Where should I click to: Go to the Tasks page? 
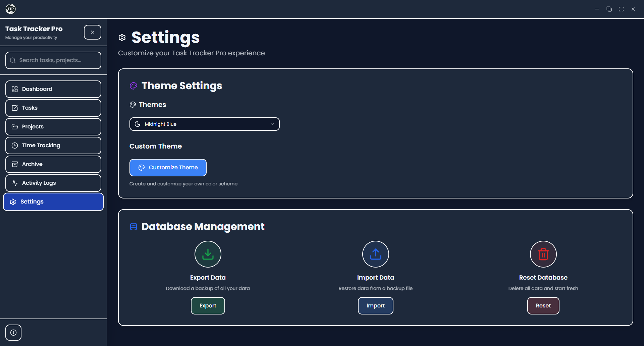click(53, 108)
